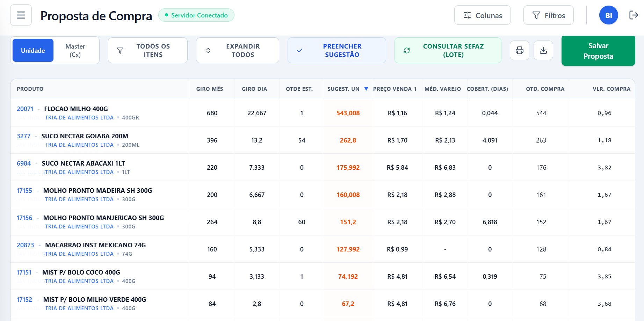Open product code 17151 link
The height and width of the screenshot is (321, 644).
(24, 272)
